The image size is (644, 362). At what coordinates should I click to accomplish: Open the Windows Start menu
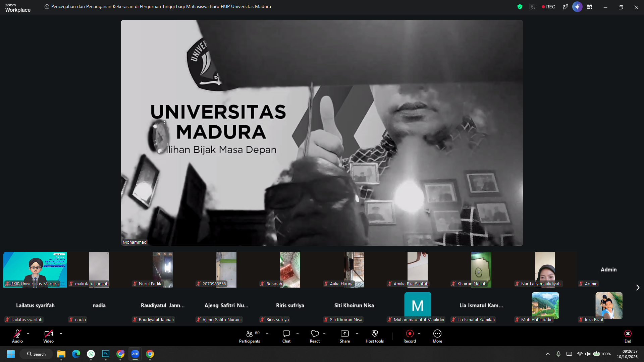tap(11, 354)
